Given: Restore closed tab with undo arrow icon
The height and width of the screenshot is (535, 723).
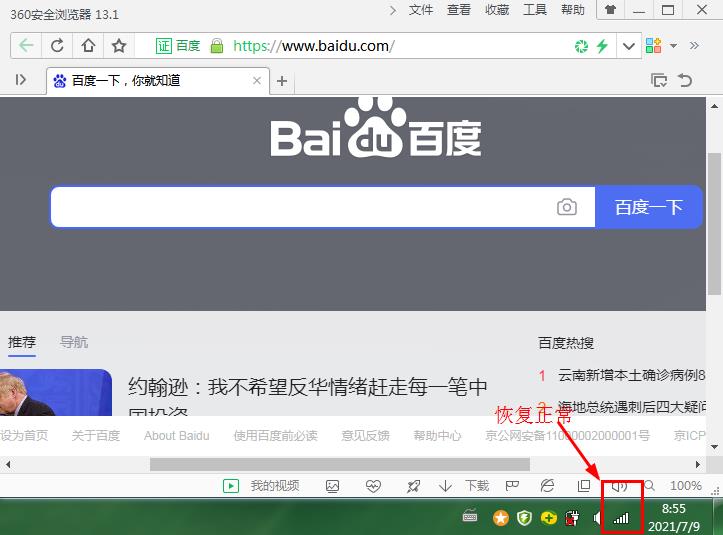Looking at the screenshot, I should (x=685, y=80).
